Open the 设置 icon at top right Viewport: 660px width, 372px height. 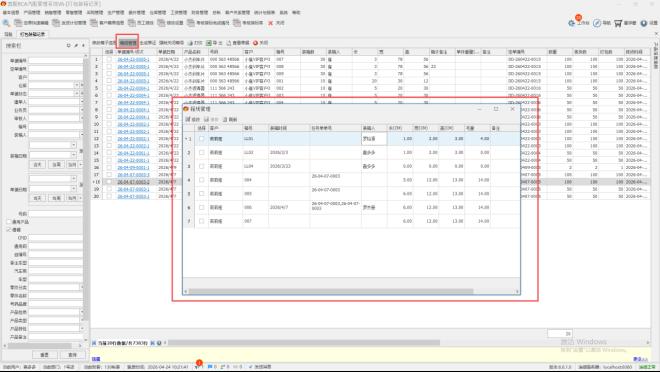click(x=644, y=23)
